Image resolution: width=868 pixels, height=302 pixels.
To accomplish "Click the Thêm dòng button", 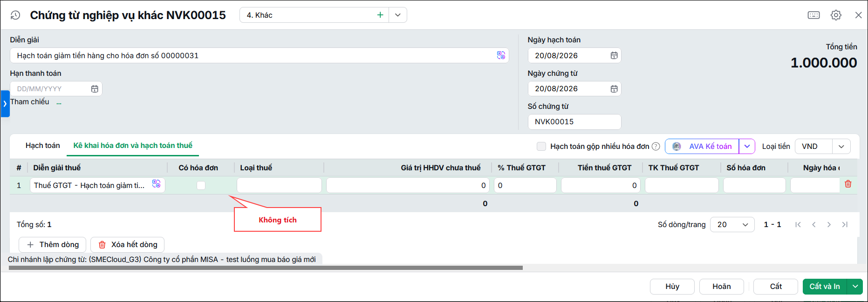I will click(53, 244).
